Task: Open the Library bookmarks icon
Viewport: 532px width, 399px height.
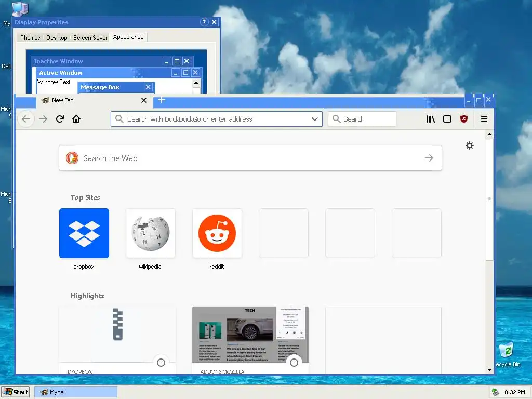Action: pyautogui.click(x=431, y=119)
